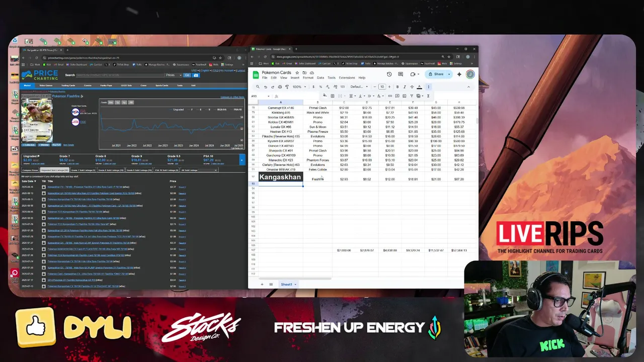The height and width of the screenshot is (362, 644).
Task: Decrease font size with the minus button
Action: tap(375, 86)
